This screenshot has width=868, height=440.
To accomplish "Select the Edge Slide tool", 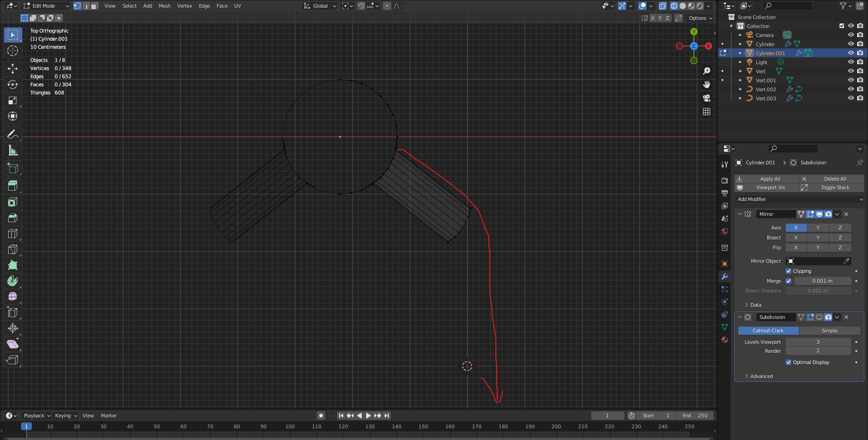I will tap(13, 313).
